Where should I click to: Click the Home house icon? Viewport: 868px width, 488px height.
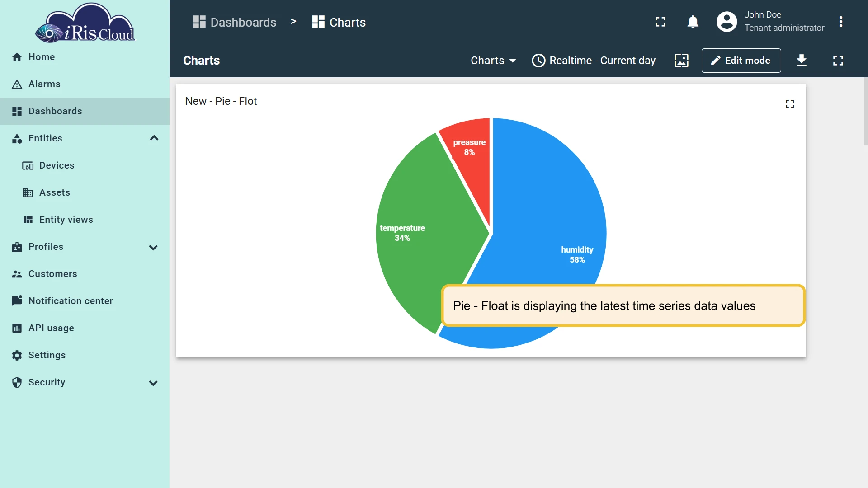pos(17,57)
